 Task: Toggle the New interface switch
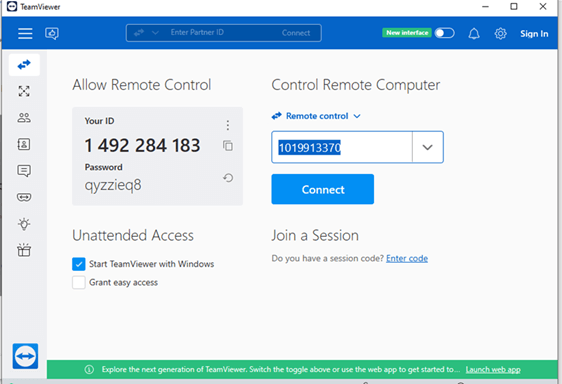444,33
